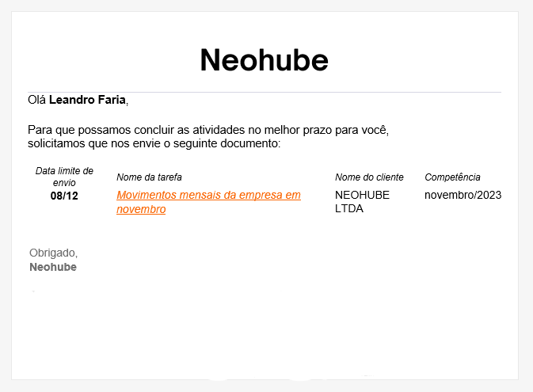
Task: Select the novembro/2023 competência value
Action: [x=463, y=195]
